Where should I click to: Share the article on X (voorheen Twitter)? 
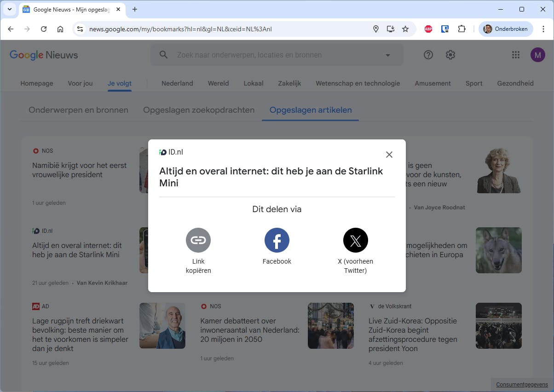coord(355,240)
